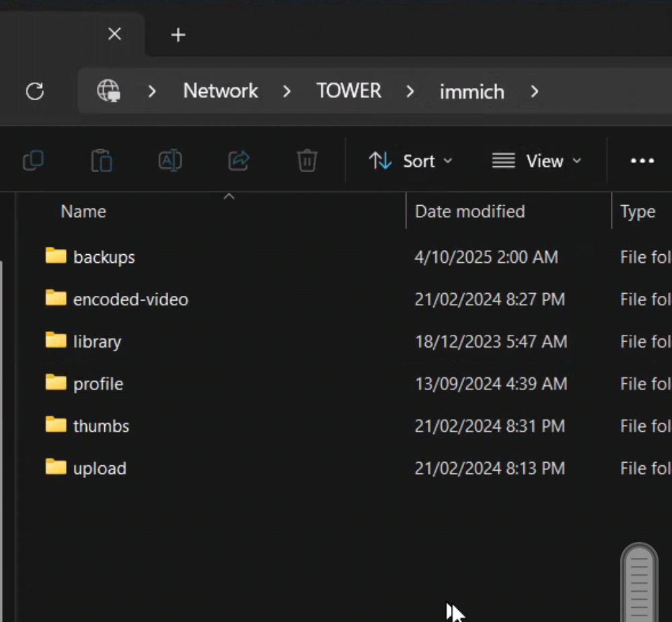Add a new Explorer tab
This screenshot has height=622, width=672.
tap(178, 35)
